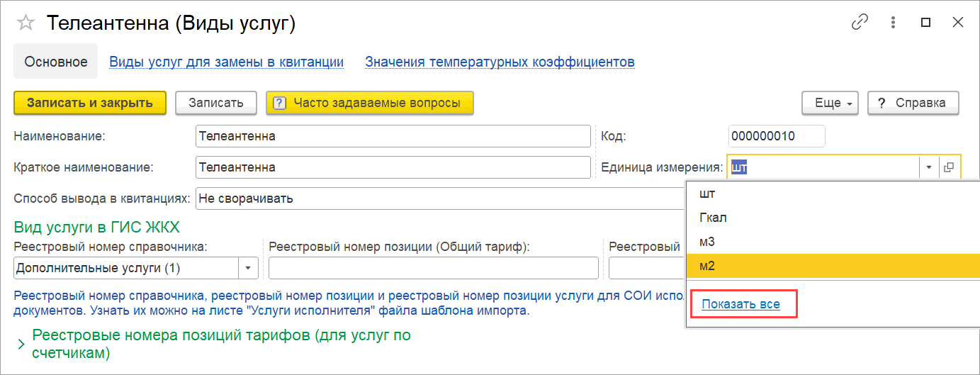The width and height of the screenshot is (980, 375).
Task: Expand the Реестровый номер справочника dropdown
Action: point(249,268)
